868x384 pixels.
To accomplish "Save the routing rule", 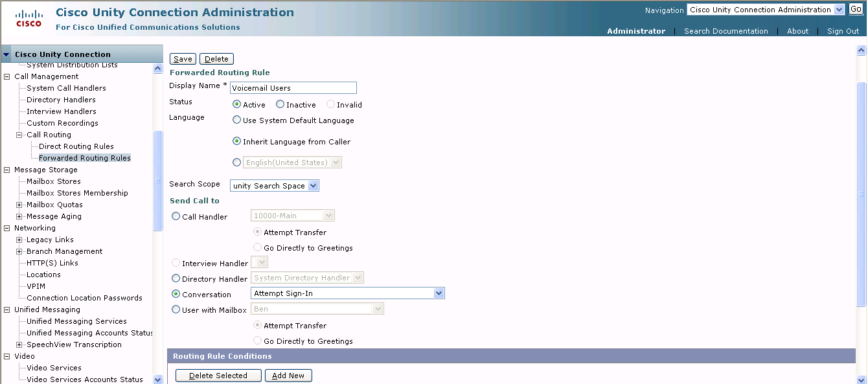I will pyautogui.click(x=183, y=59).
